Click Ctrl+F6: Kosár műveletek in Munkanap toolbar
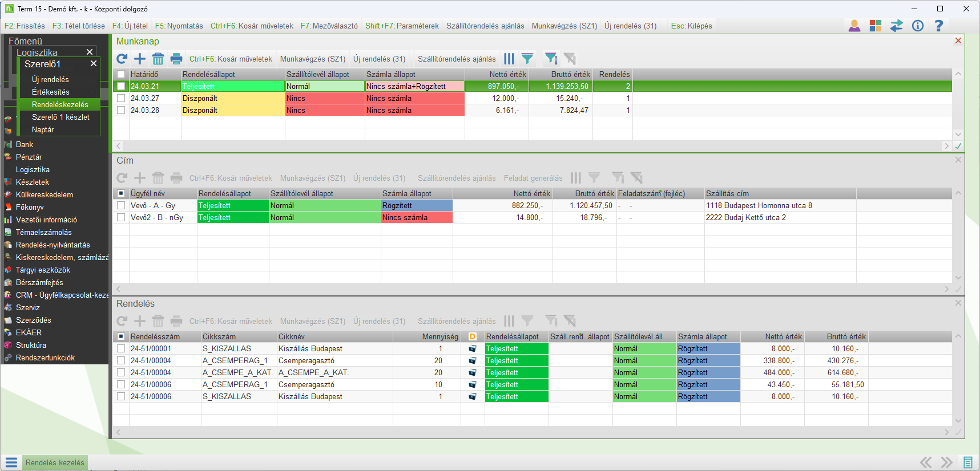 pos(231,59)
